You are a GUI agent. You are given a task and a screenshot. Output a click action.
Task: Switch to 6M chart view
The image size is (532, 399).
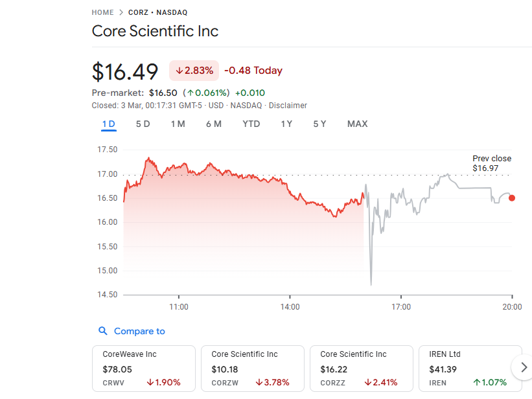click(x=213, y=124)
